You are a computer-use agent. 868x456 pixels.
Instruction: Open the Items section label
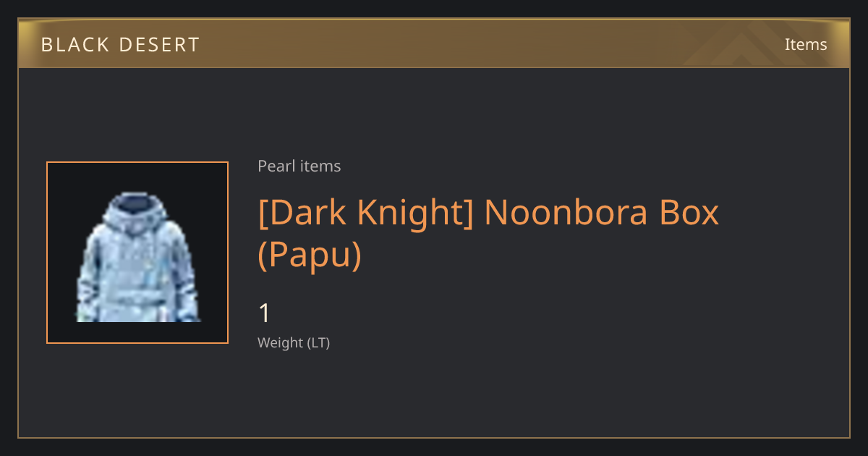tap(806, 44)
